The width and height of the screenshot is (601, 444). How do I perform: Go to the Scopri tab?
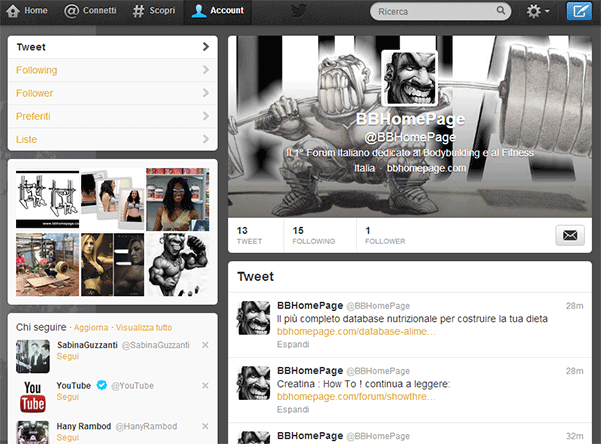click(154, 11)
